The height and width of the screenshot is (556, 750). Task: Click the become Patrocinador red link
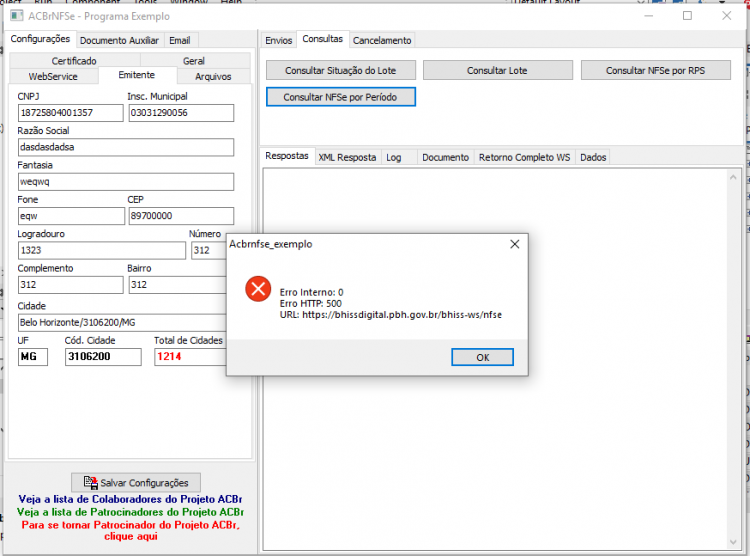point(131,530)
